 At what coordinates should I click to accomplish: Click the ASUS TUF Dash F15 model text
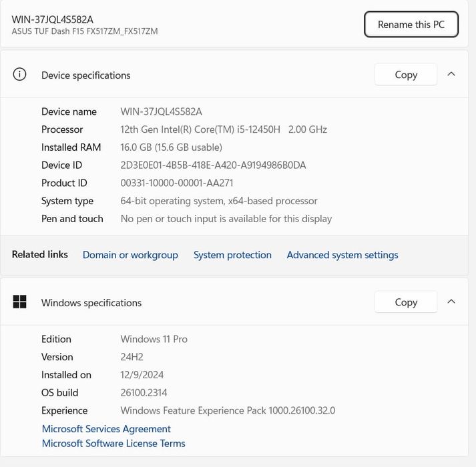tap(85, 31)
